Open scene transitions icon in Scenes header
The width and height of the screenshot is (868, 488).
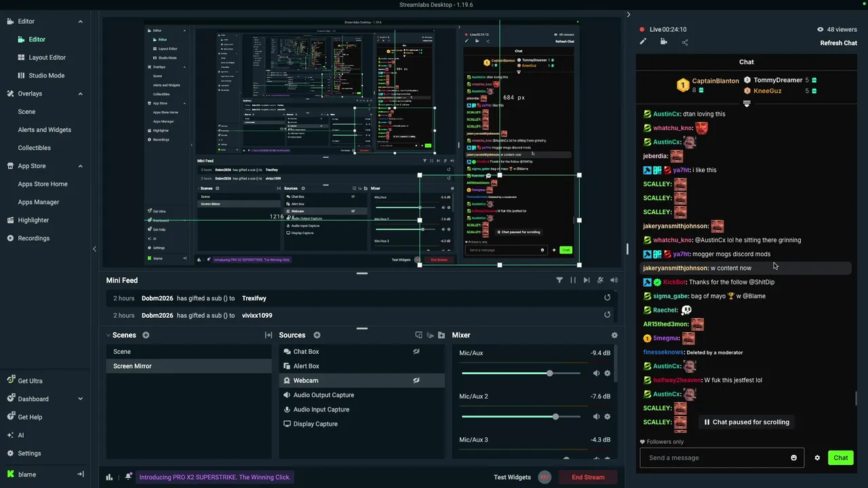click(269, 335)
